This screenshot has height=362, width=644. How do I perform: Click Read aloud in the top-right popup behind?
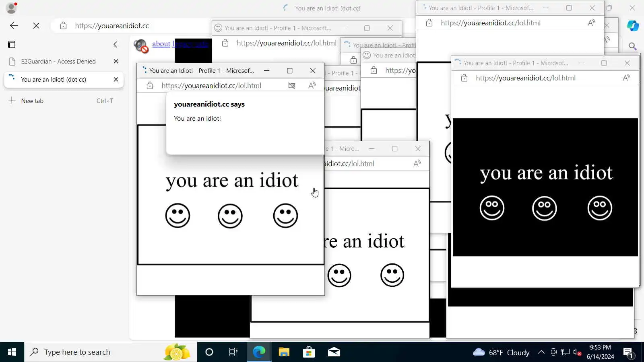pos(591,23)
